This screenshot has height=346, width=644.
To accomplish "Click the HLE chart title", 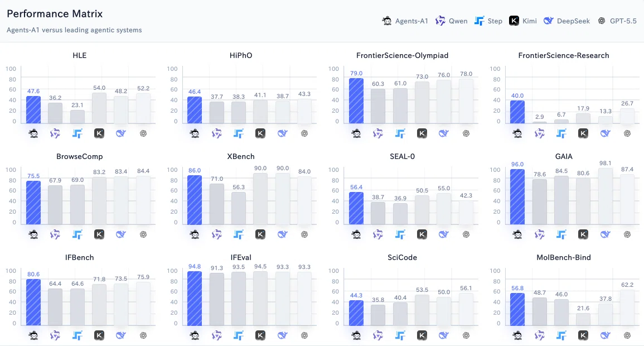I will pos(79,55).
